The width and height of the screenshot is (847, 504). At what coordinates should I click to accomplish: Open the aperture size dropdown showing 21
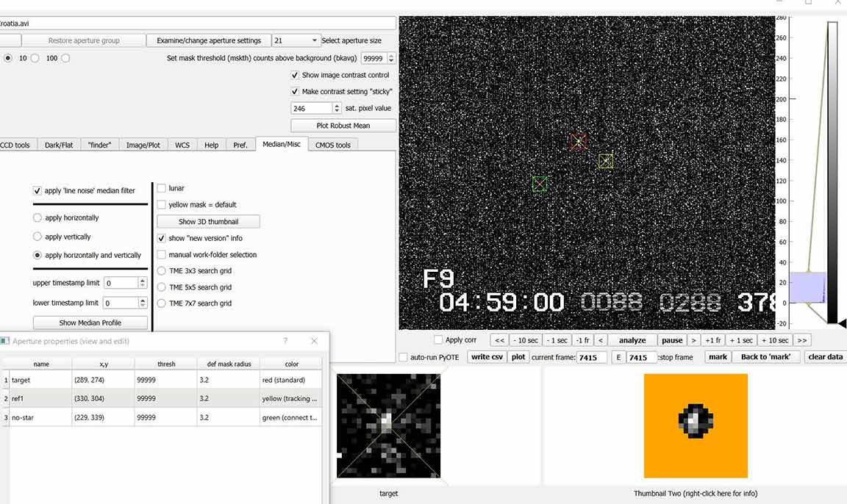coord(296,40)
